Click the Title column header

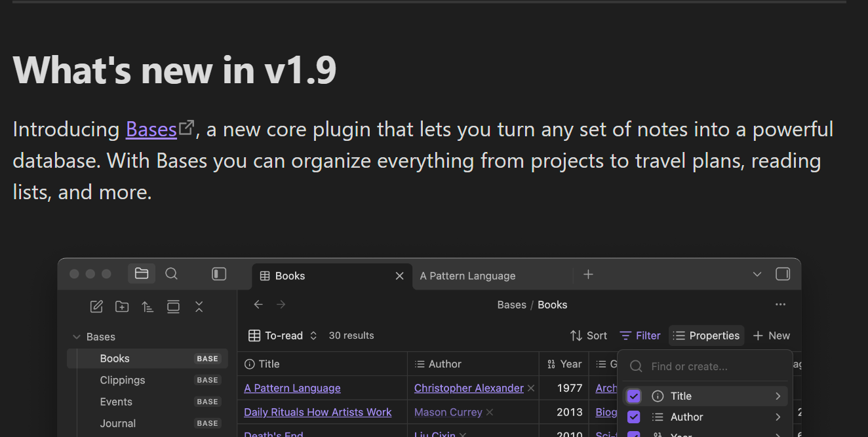(x=323, y=364)
